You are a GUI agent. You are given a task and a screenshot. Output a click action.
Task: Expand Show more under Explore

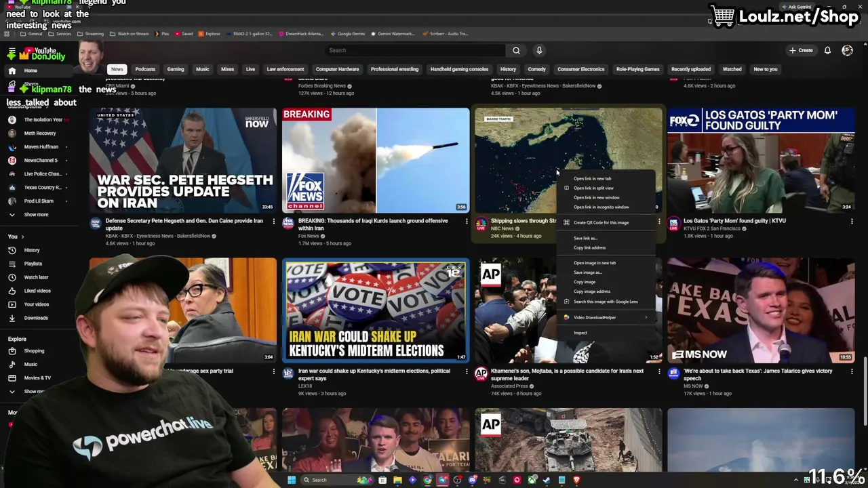coord(33,392)
